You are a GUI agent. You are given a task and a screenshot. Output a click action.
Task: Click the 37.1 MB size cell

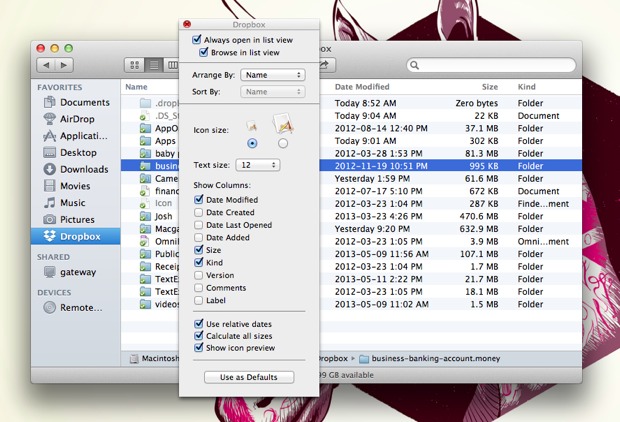click(x=482, y=128)
